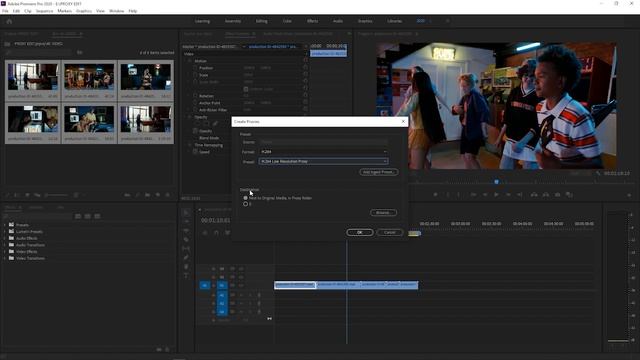Viewport: 640px width, 360px height.
Task: Select the second Destination radio option
Action: click(x=246, y=204)
